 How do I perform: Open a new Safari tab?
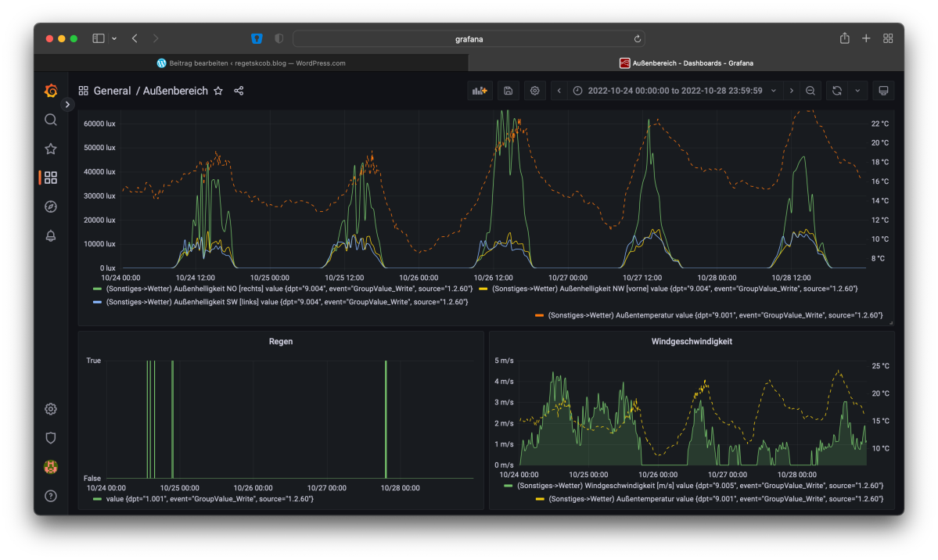click(x=865, y=38)
